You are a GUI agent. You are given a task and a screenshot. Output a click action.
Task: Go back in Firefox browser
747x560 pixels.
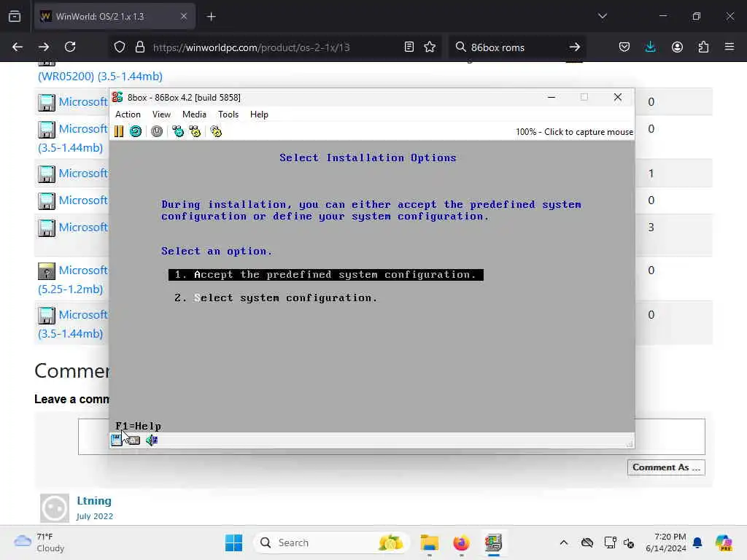(x=18, y=47)
